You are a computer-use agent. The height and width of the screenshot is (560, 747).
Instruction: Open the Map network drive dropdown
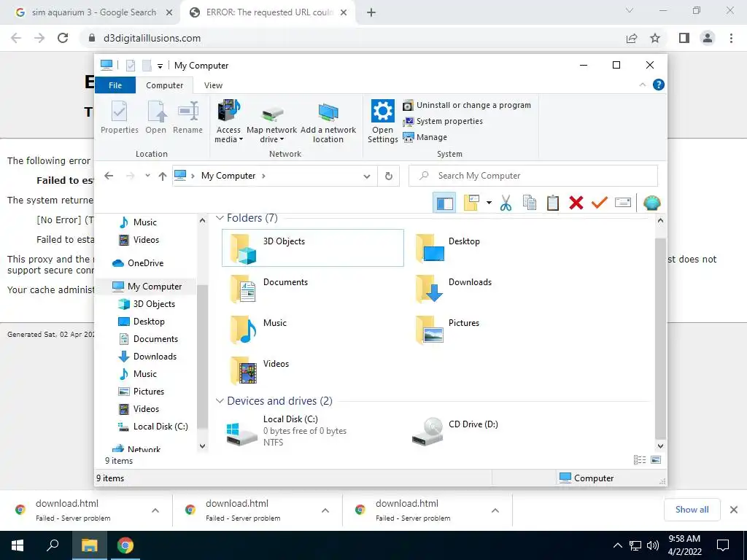point(271,122)
